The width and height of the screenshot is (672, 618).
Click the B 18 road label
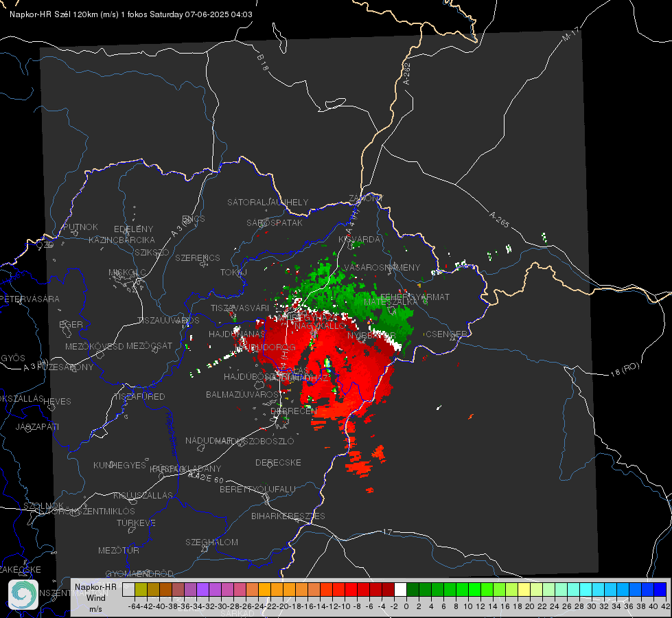263,62
